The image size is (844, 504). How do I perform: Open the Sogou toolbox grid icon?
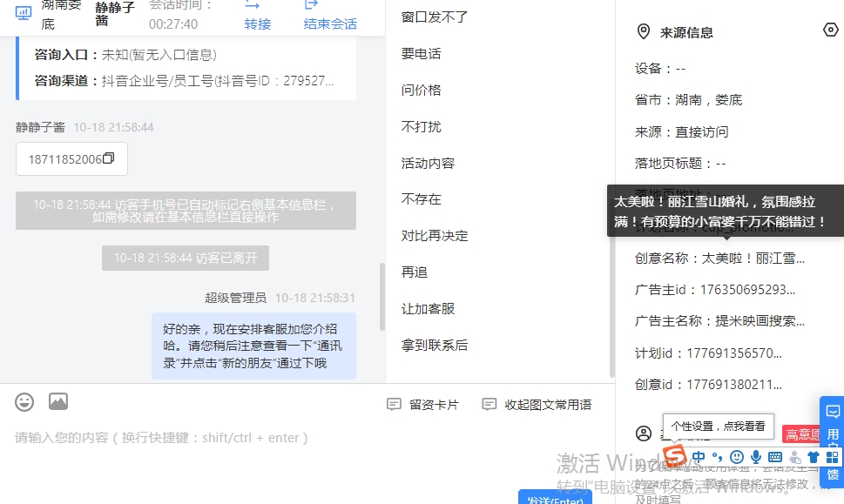832,457
